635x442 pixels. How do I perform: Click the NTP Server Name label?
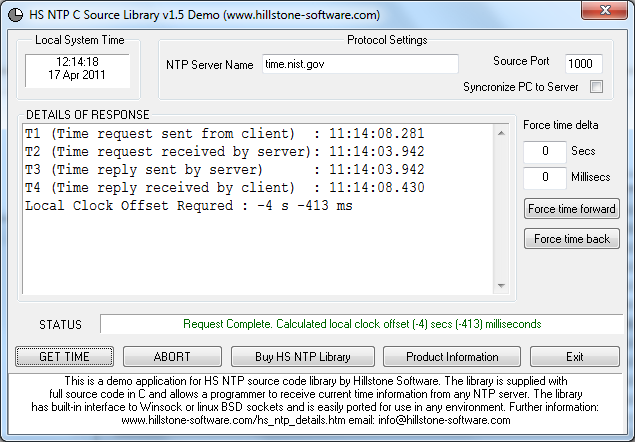(209, 65)
